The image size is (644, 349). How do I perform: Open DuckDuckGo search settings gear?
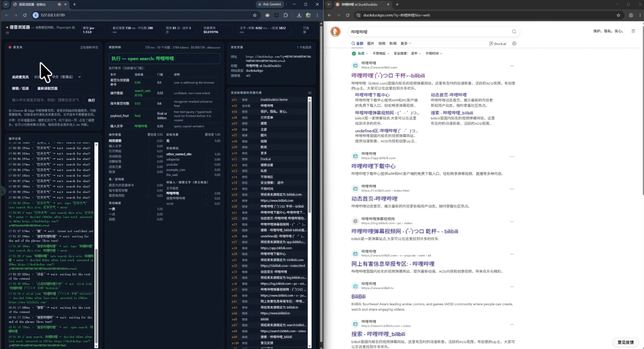514,44
